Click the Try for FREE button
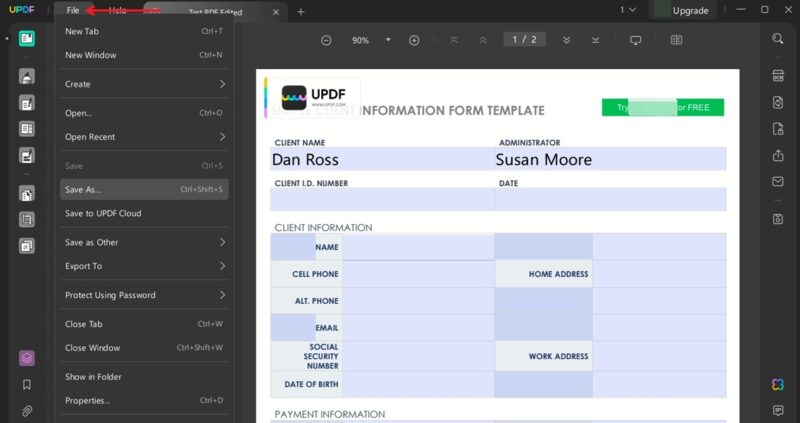The image size is (800, 423). [663, 108]
